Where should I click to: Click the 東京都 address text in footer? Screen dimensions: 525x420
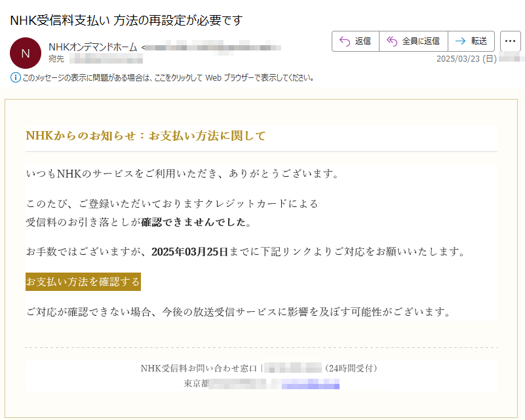tap(196, 383)
